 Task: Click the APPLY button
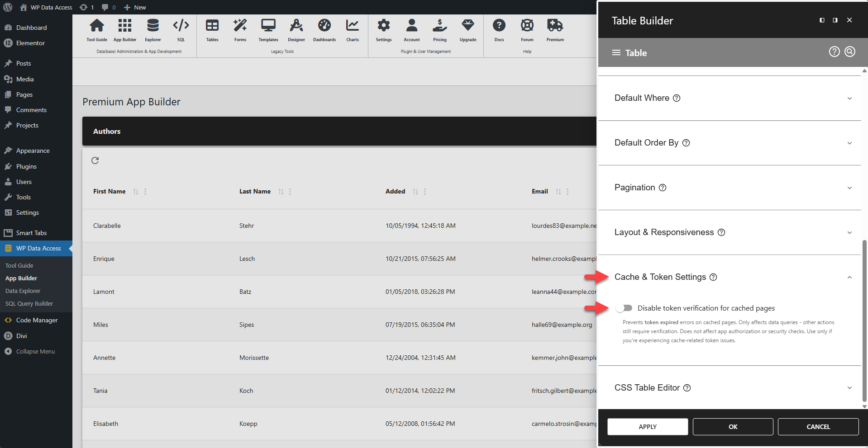(x=647, y=426)
